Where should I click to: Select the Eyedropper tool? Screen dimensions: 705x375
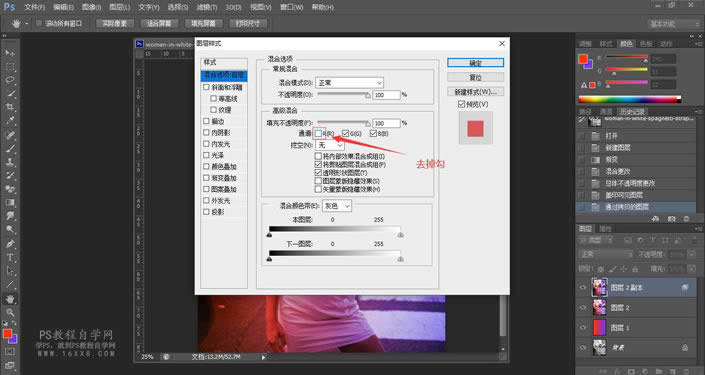coord(10,121)
